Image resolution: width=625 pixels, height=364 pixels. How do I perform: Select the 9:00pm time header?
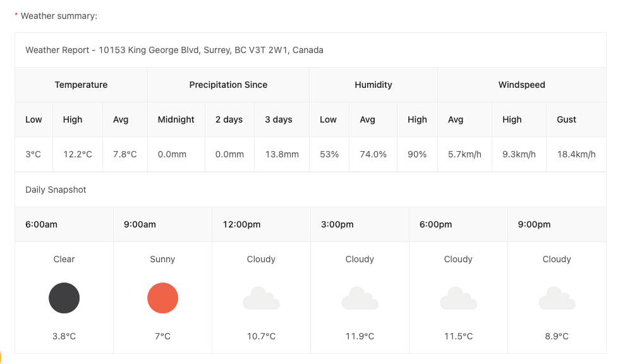click(534, 224)
